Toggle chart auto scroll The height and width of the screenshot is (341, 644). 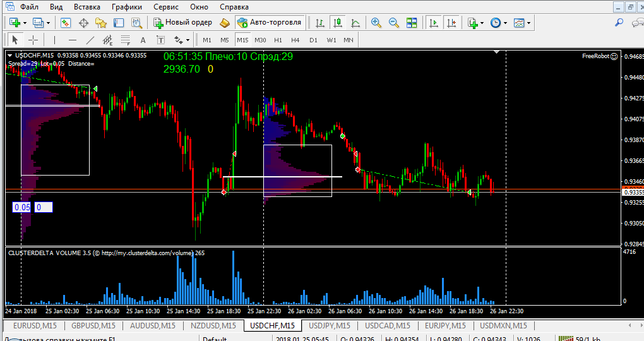pyautogui.click(x=433, y=23)
